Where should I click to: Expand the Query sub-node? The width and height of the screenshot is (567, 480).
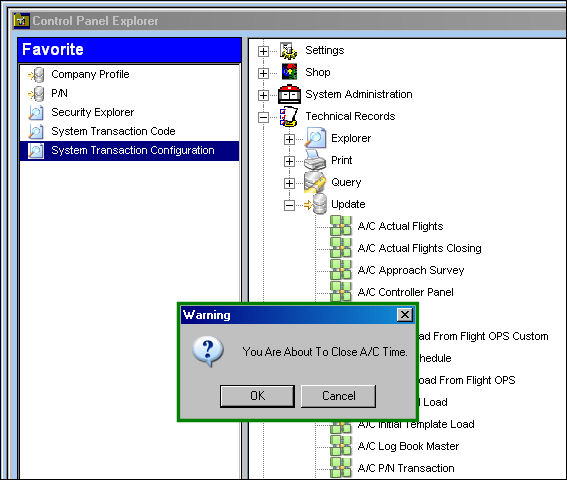[x=289, y=183]
